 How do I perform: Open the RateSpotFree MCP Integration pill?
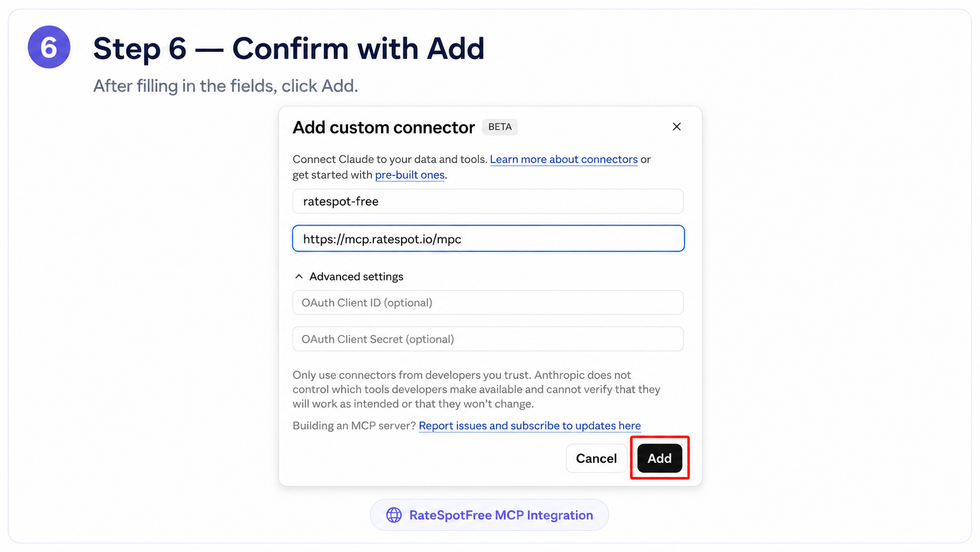point(489,515)
